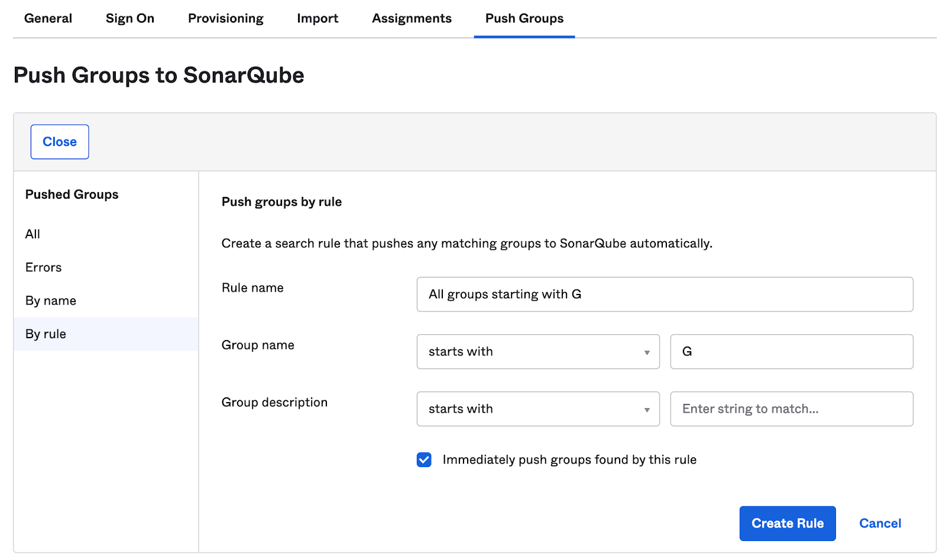The width and height of the screenshot is (946, 560).
Task: Switch to the General tab
Action: (48, 18)
